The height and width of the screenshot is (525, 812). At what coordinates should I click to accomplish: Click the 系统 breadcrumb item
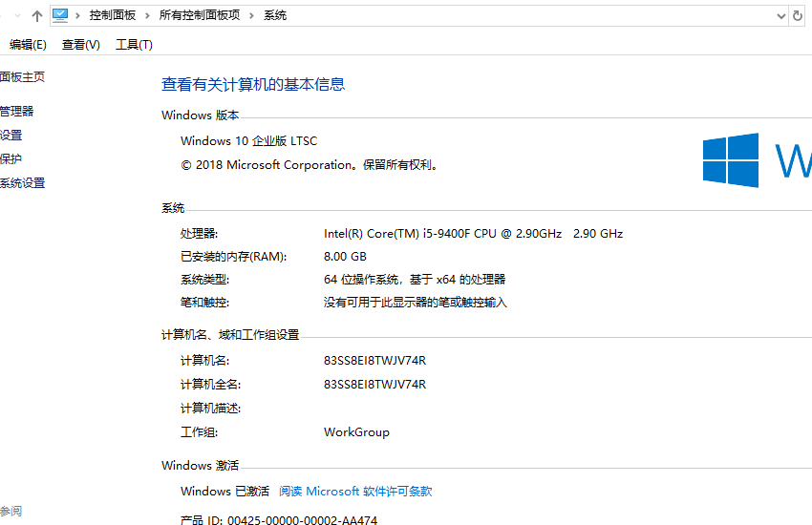tap(275, 15)
